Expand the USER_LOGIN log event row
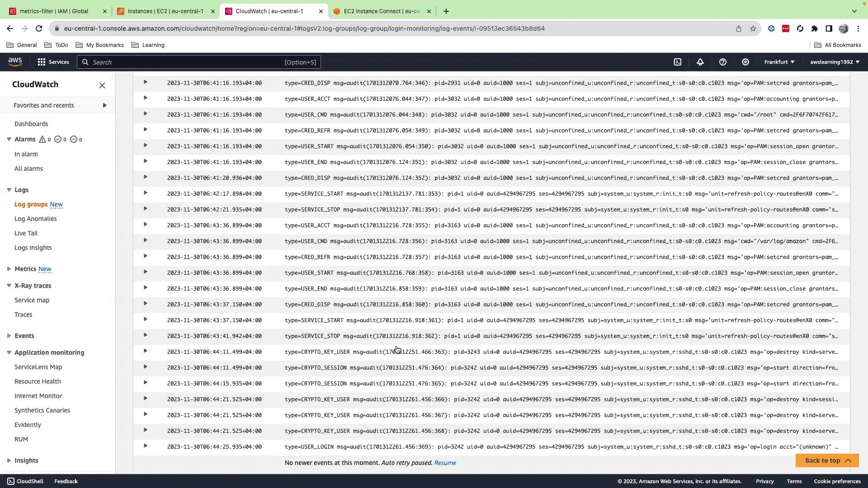 click(x=145, y=446)
